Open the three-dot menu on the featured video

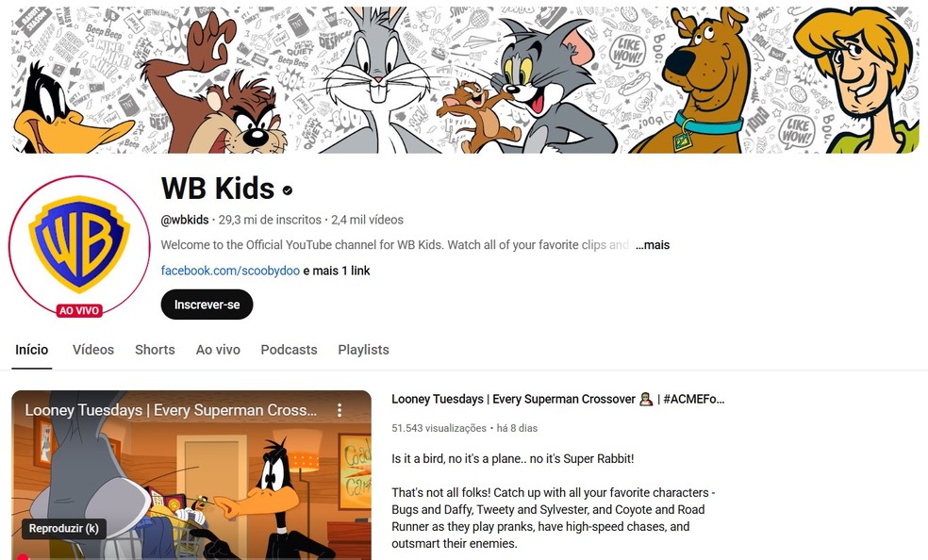[340, 410]
